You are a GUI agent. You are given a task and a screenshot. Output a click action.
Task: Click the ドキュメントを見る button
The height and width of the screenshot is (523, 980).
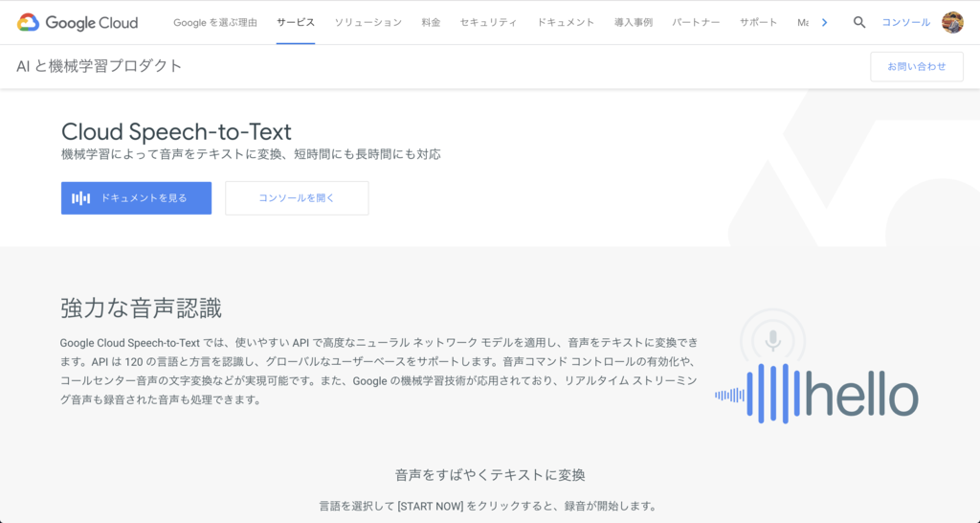pos(136,198)
